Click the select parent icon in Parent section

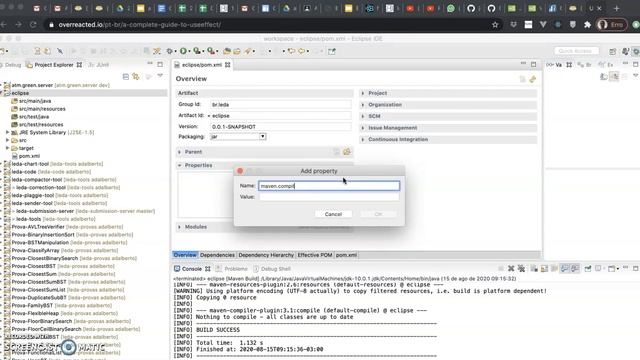pyautogui.click(x=347, y=152)
